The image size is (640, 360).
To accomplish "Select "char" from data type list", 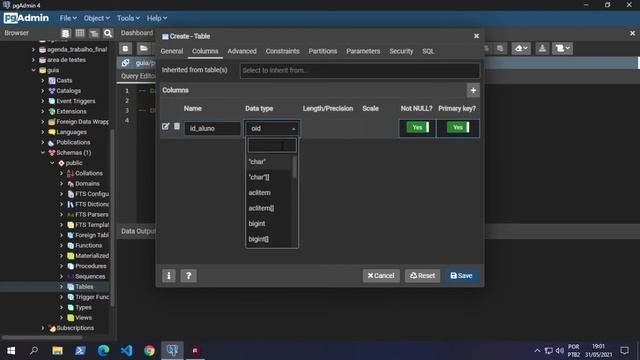I will (269, 162).
